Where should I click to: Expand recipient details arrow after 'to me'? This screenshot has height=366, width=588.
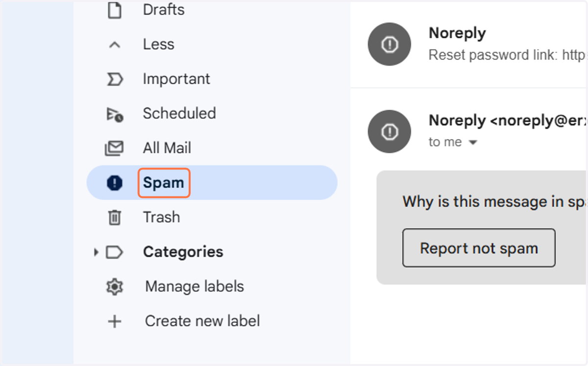pyautogui.click(x=473, y=143)
